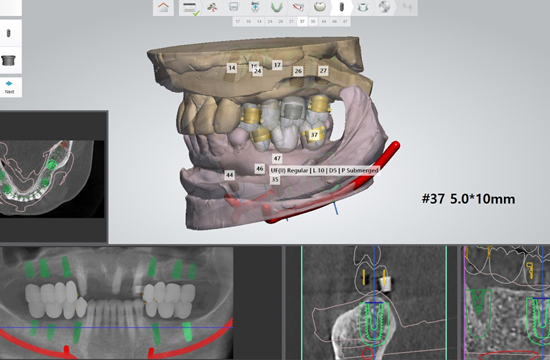Click the green implant outline in cross-section view

click(x=374, y=325)
